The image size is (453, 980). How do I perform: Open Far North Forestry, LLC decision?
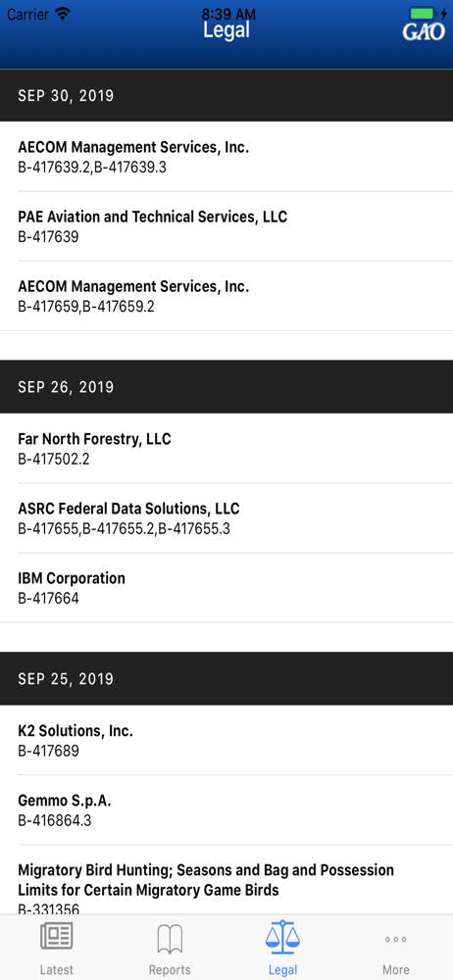tap(226, 448)
